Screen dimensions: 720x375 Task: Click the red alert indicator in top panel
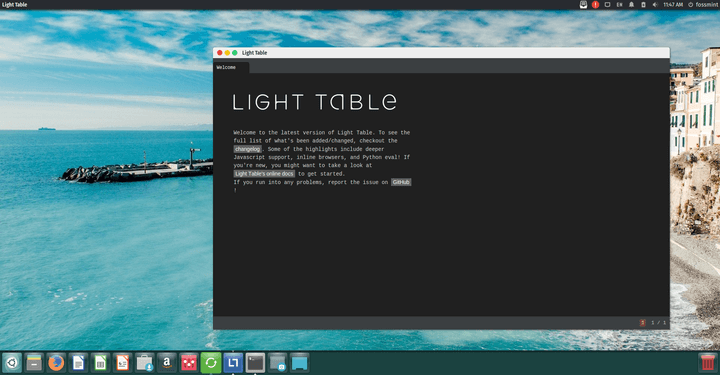point(595,5)
